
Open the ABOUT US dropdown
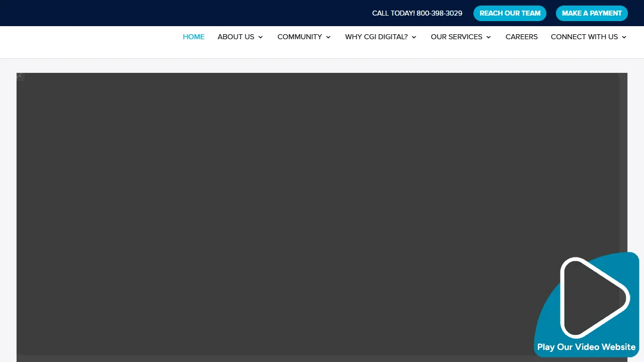pyautogui.click(x=236, y=37)
